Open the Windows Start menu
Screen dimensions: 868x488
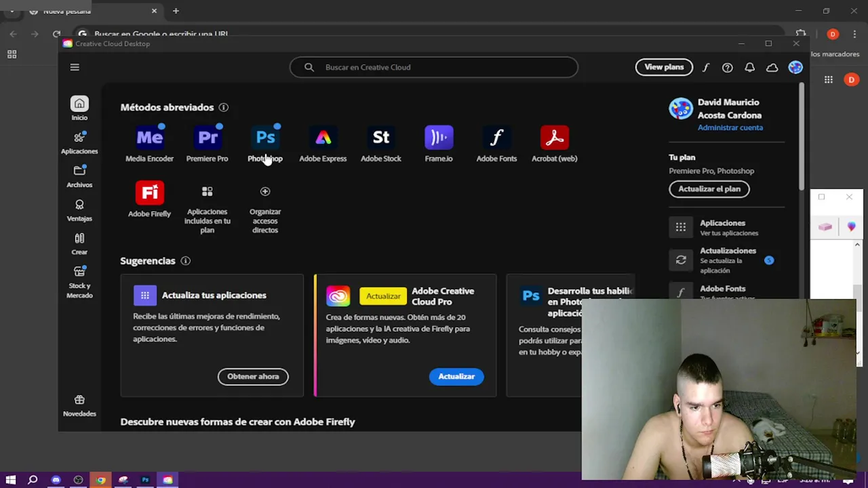(11, 480)
